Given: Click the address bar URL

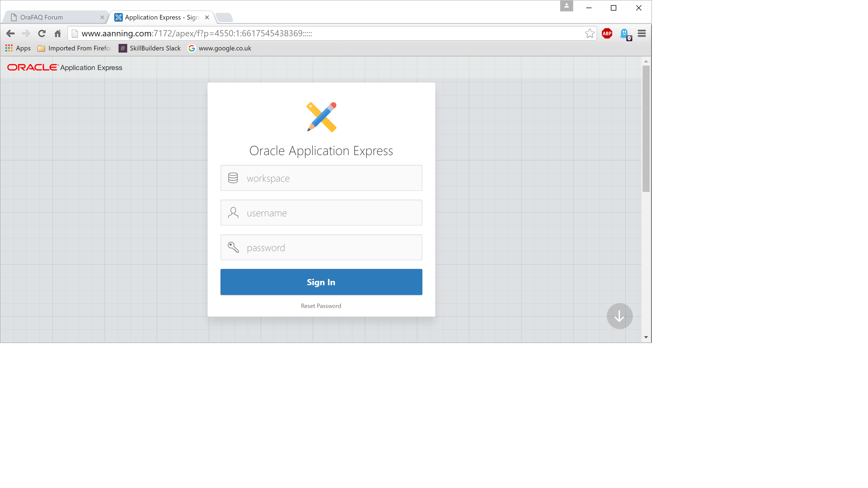Looking at the screenshot, I should tap(197, 33).
